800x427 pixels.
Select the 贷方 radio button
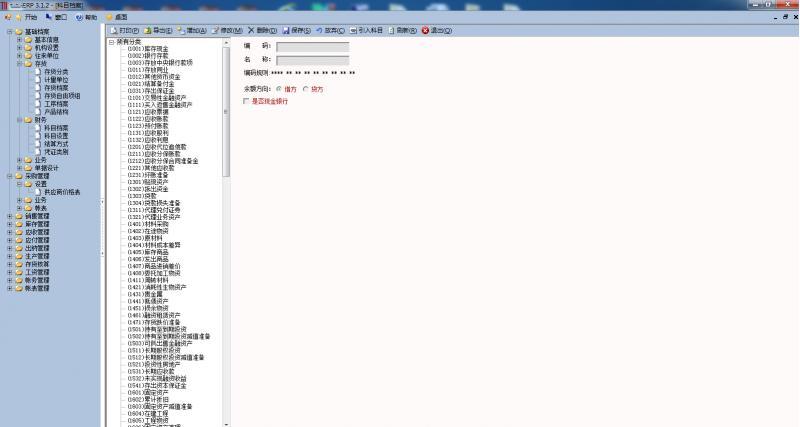pyautogui.click(x=305, y=89)
